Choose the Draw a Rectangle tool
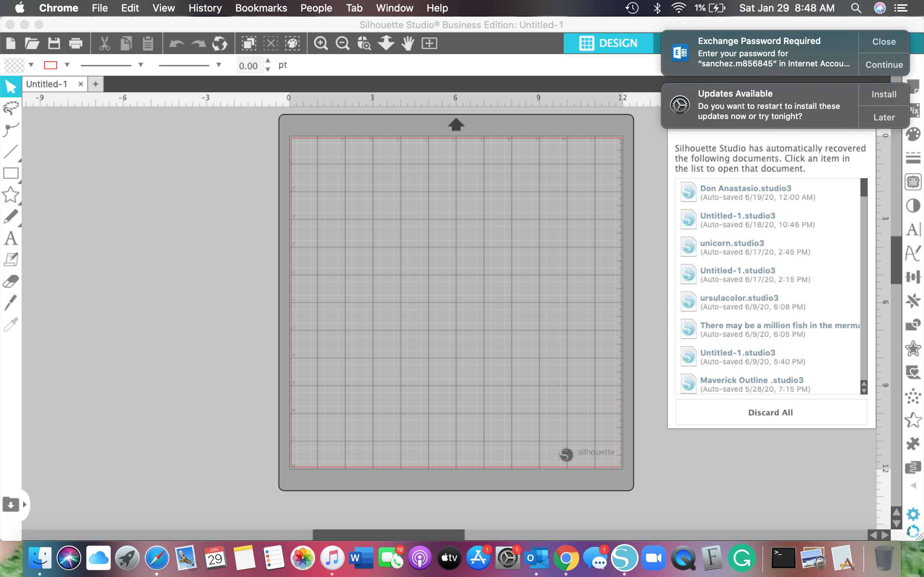 click(x=11, y=173)
